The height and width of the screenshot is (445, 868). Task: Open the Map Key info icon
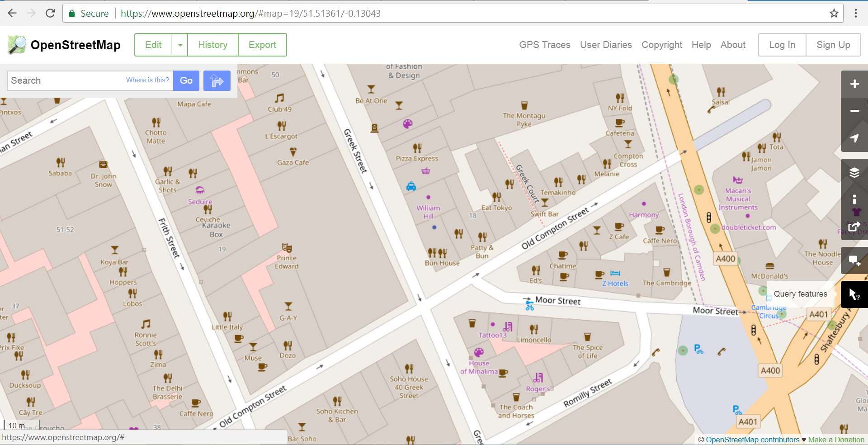[x=854, y=199]
